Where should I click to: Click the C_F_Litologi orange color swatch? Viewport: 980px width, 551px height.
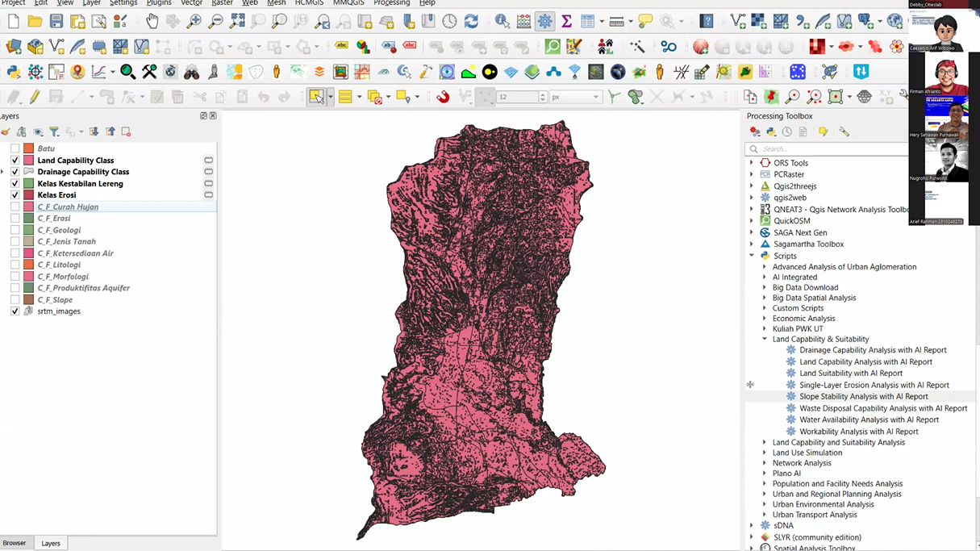pyautogui.click(x=29, y=265)
